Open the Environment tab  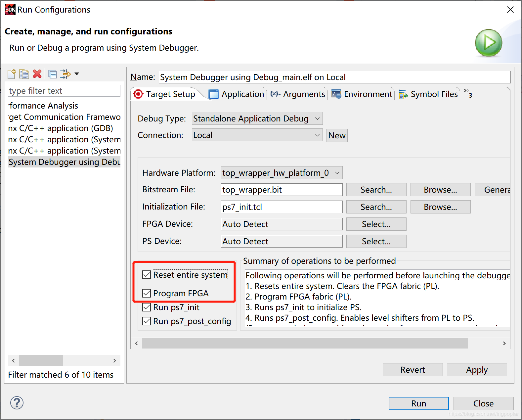(362, 94)
